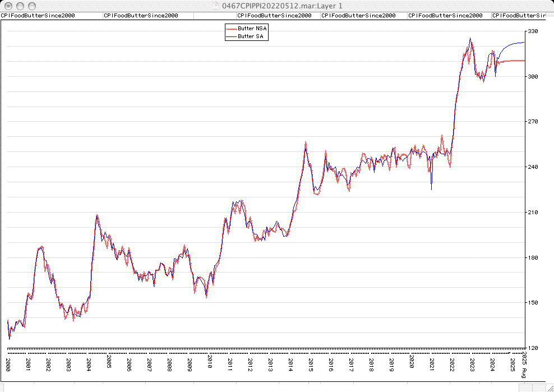554x392 pixels.
Task: Click the truncated CPIFoodButterSi header at far right
Action: (519, 16)
